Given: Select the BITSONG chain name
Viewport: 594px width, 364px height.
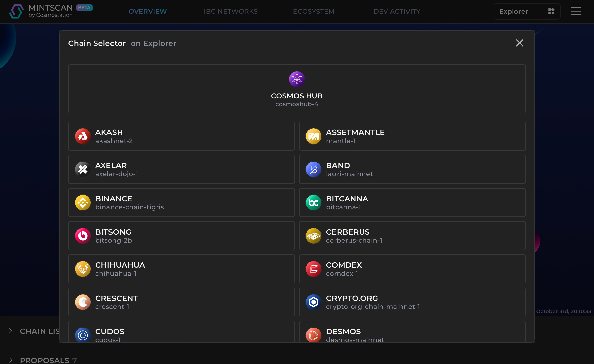Looking at the screenshot, I should [x=113, y=232].
